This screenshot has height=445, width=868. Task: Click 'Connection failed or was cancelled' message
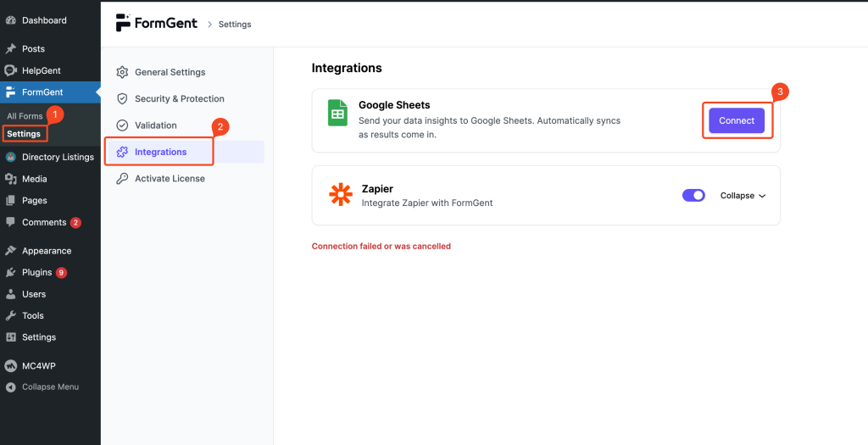[381, 247]
